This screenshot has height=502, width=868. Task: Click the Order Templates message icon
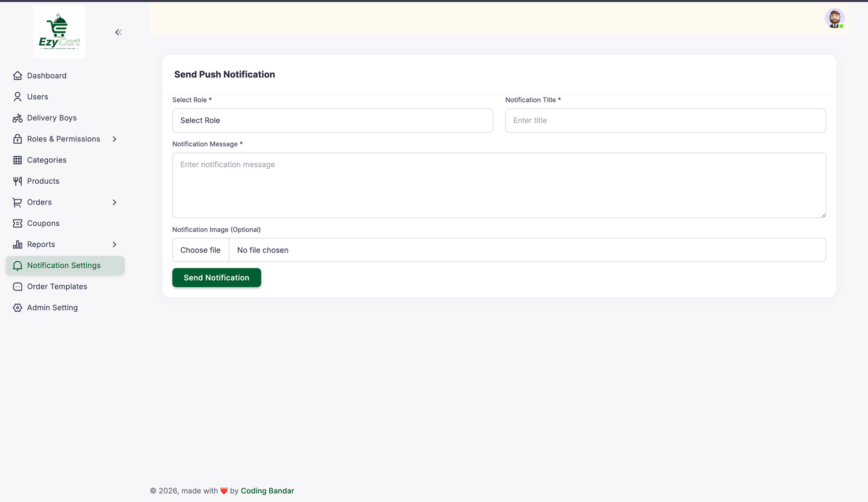click(17, 287)
